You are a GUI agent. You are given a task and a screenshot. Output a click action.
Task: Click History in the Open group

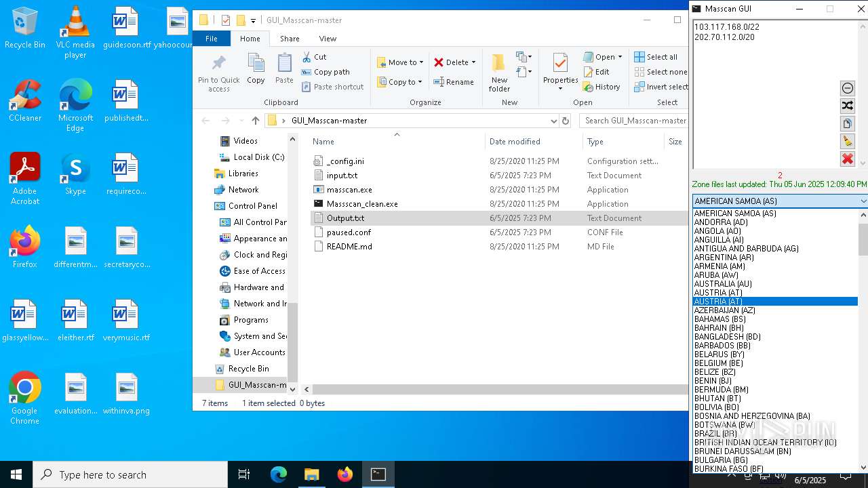(601, 87)
